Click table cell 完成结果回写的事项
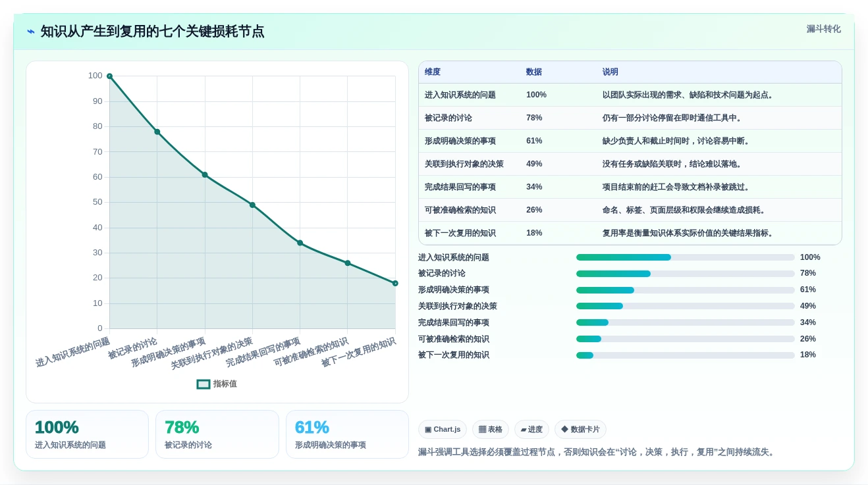Viewport: 868px width, 485px height. point(460,187)
